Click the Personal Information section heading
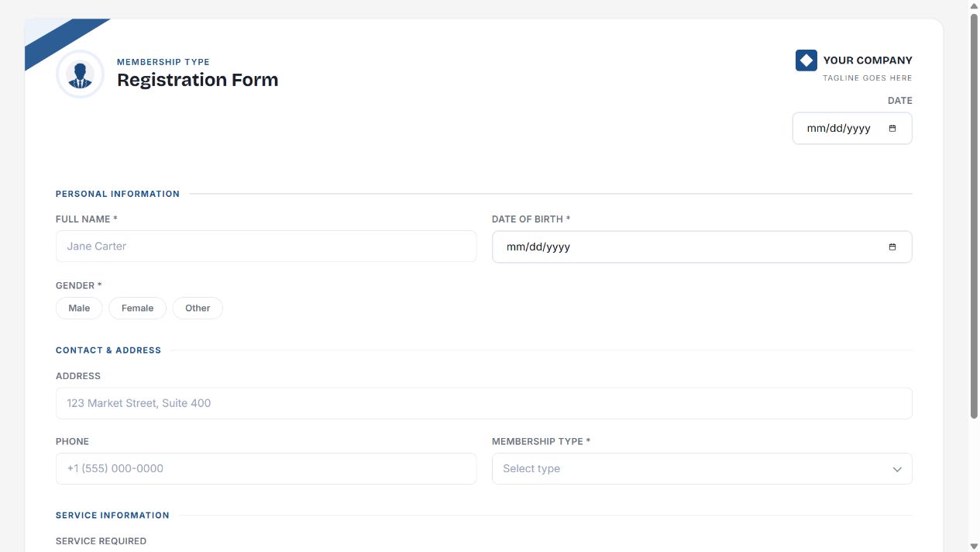 tap(118, 194)
